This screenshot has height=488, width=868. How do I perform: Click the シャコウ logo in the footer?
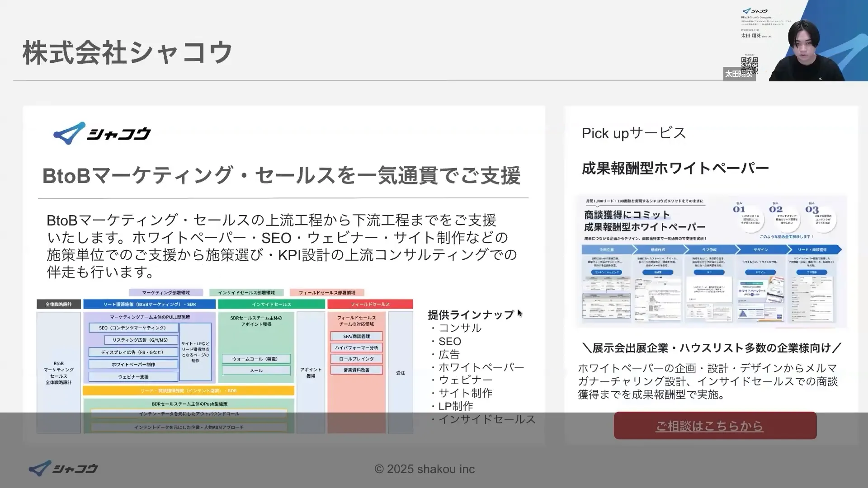(63, 469)
